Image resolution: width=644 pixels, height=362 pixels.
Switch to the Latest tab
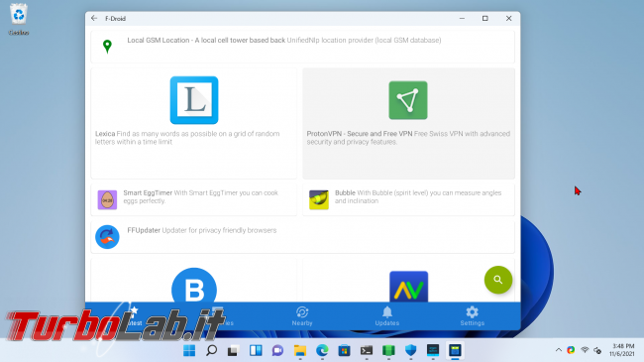[134, 316]
